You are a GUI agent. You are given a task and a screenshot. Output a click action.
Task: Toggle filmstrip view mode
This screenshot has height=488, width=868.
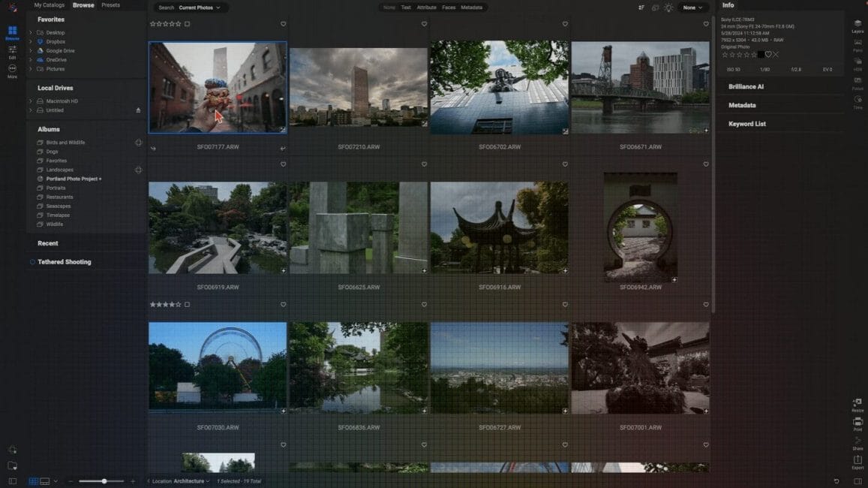click(45, 480)
